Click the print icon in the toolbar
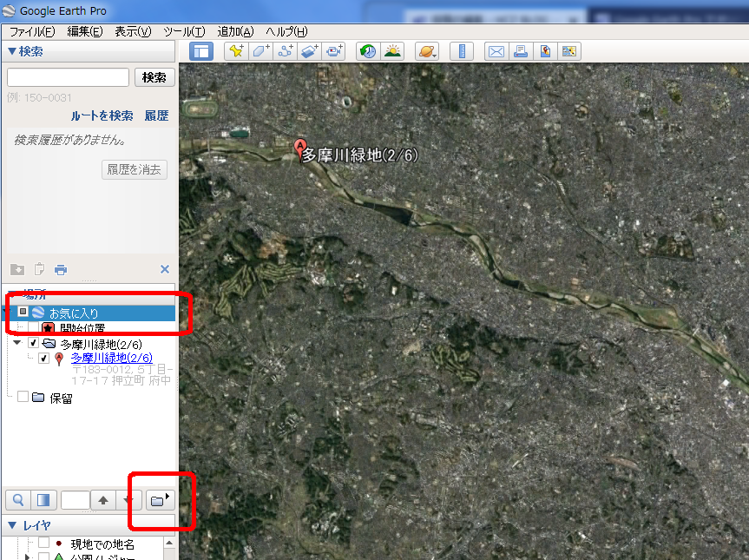The height and width of the screenshot is (560, 749). click(x=521, y=51)
